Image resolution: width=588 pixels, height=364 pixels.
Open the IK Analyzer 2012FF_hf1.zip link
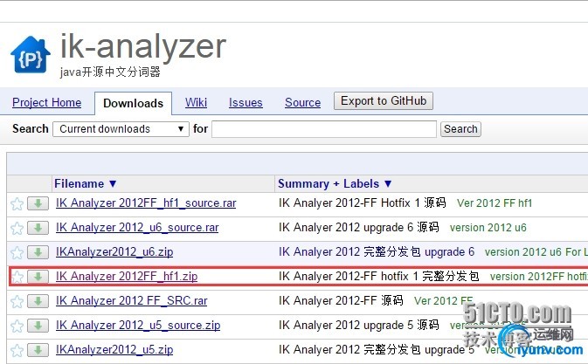pyautogui.click(x=127, y=277)
